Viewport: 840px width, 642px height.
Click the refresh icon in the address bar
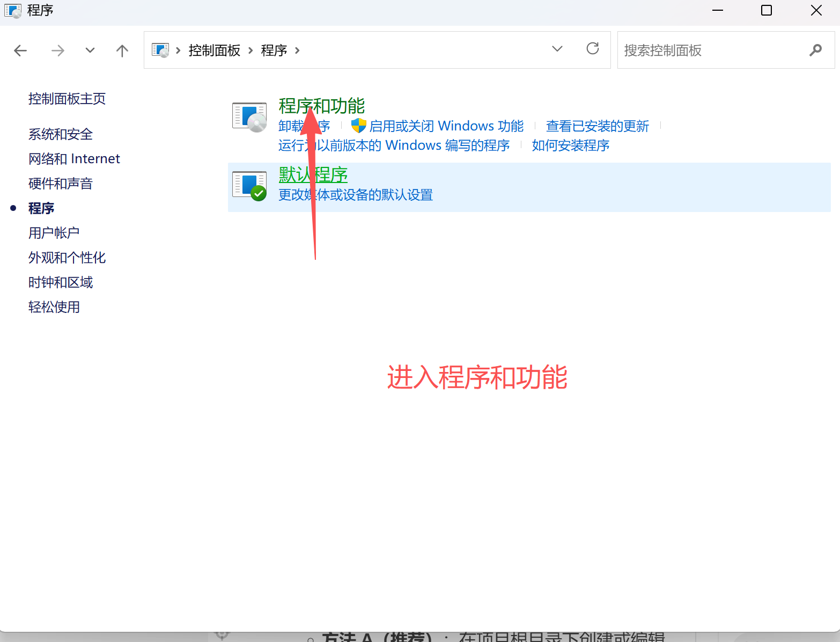[592, 49]
